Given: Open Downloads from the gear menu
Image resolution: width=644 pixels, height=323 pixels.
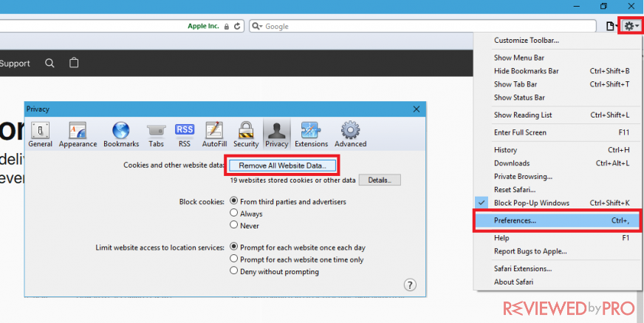Looking at the screenshot, I should tap(558, 163).
